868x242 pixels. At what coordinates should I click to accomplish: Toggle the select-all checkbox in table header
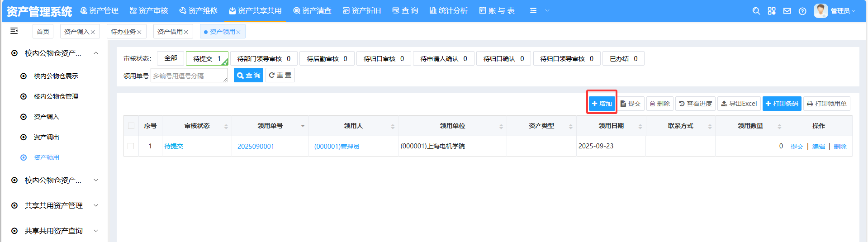[x=131, y=126]
